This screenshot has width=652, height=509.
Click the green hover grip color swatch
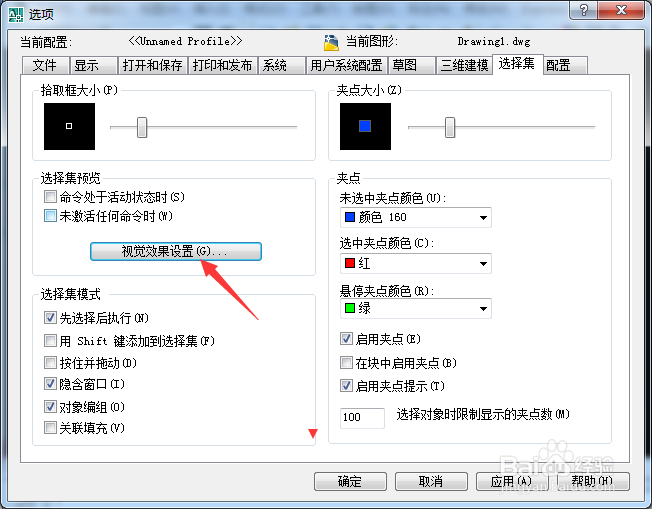(x=350, y=308)
